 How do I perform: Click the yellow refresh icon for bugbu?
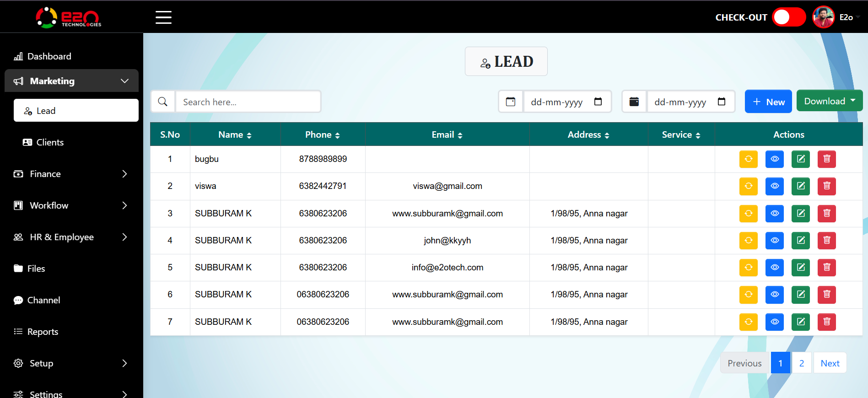[x=748, y=159]
